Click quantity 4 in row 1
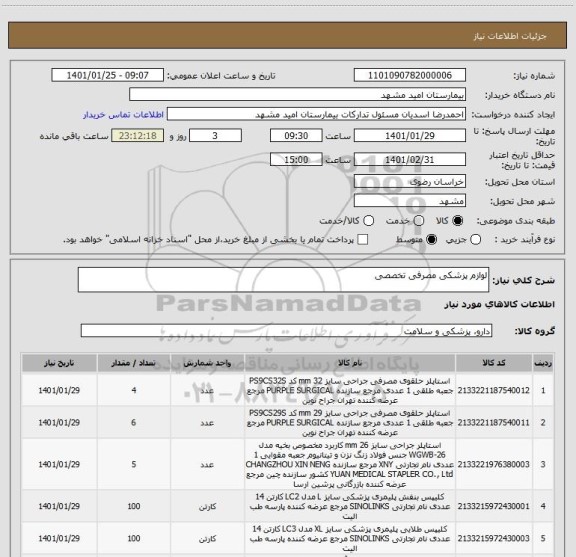The image size is (576, 557). tap(134, 390)
